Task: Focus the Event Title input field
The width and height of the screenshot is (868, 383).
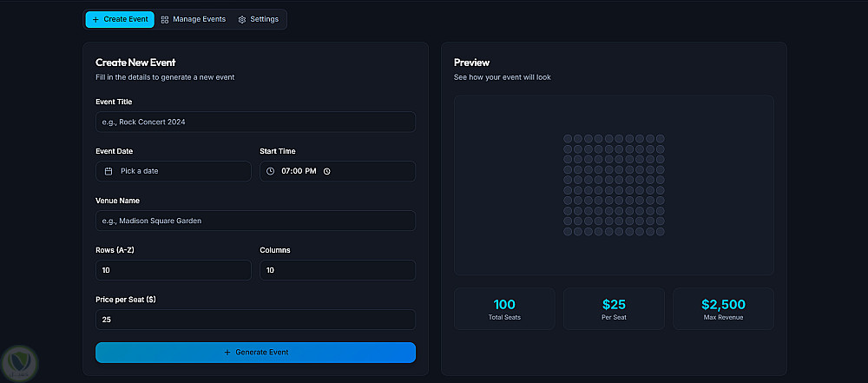Action: [x=255, y=122]
